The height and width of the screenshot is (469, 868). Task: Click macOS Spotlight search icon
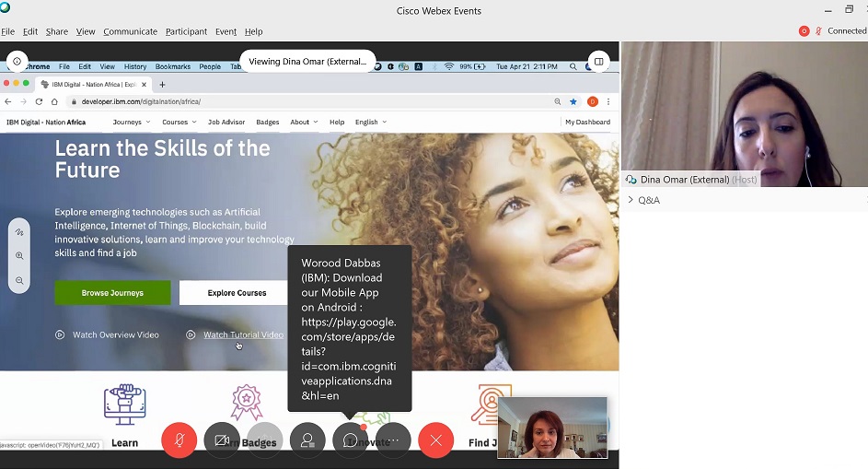tap(573, 66)
